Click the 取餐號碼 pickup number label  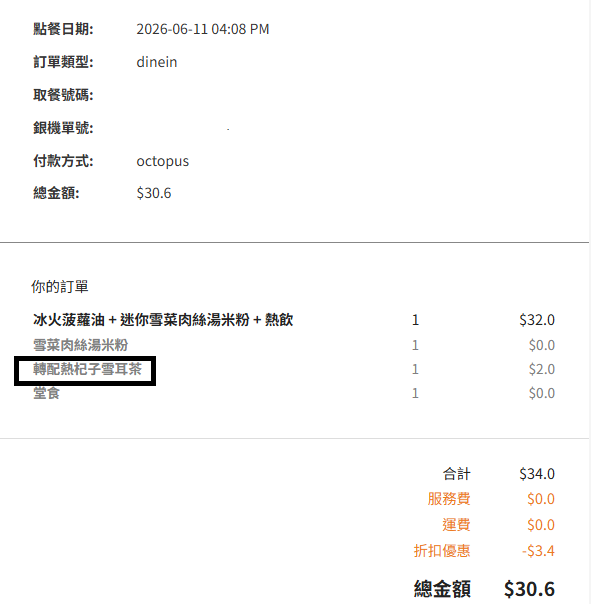tap(63, 95)
